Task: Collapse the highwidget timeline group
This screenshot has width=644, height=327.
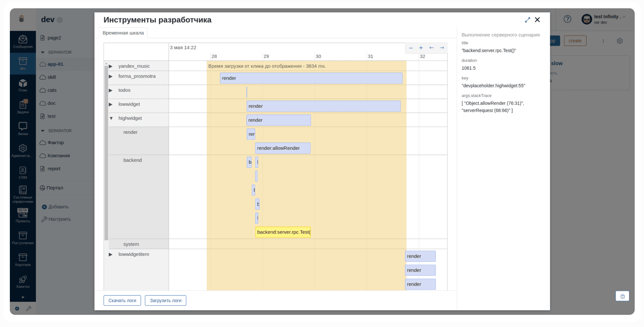Action: pos(111,118)
